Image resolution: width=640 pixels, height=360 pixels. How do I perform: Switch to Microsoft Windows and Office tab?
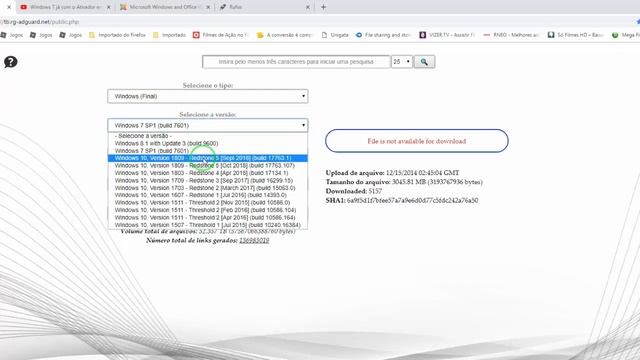pyautogui.click(x=165, y=7)
